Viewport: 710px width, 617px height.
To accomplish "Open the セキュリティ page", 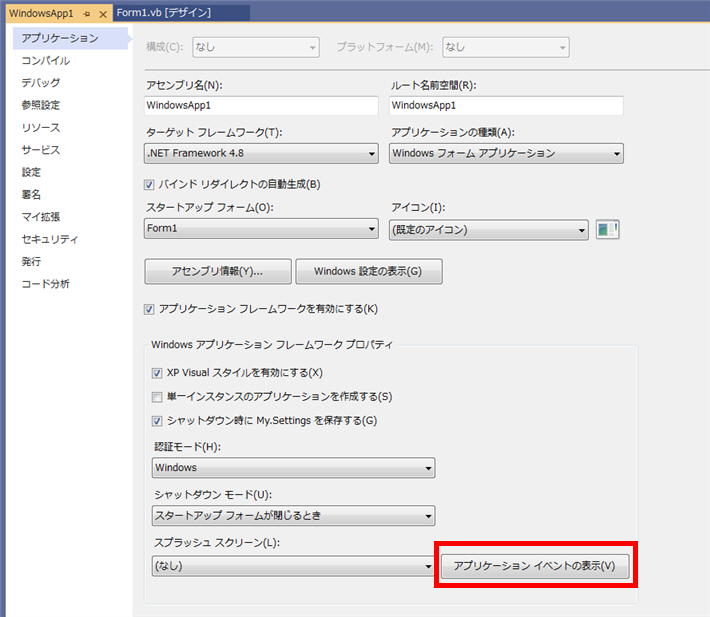I will pyautogui.click(x=50, y=239).
